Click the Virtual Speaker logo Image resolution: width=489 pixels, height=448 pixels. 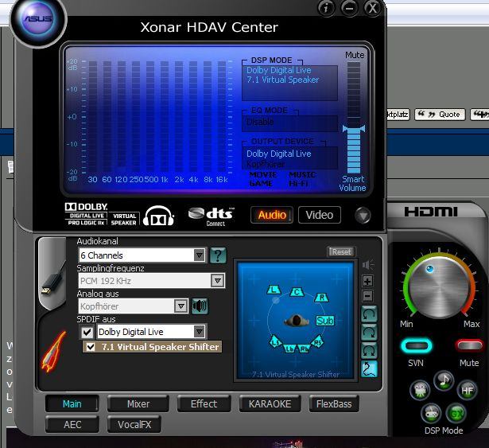124,219
